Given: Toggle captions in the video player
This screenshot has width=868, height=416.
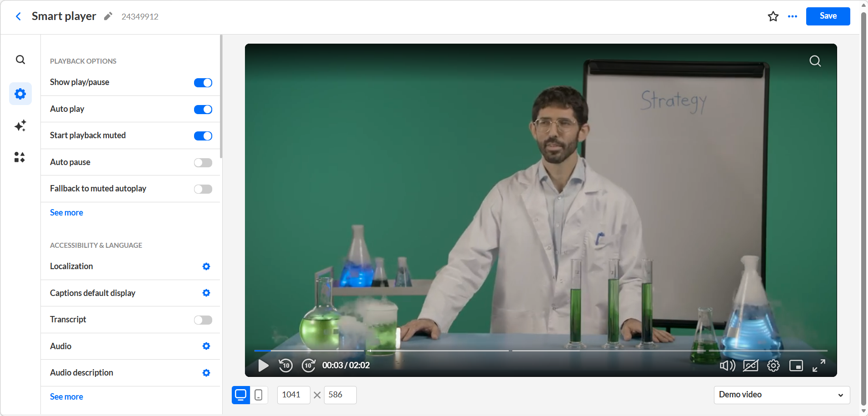Looking at the screenshot, I should 751,366.
